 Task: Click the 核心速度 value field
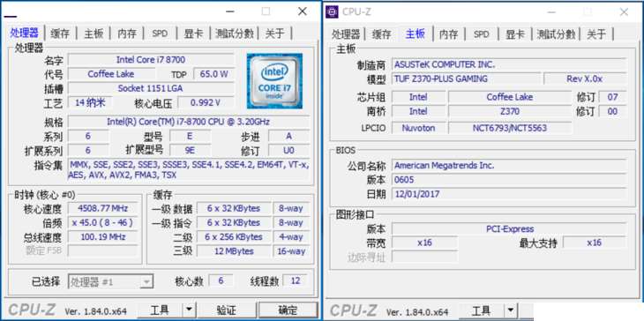click(x=102, y=208)
